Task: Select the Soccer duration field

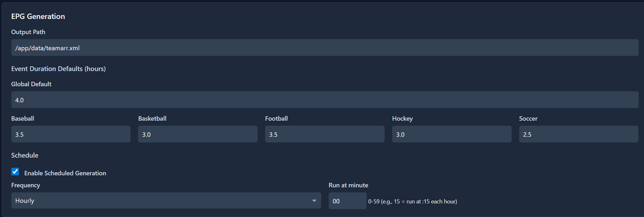Action: (x=578, y=134)
